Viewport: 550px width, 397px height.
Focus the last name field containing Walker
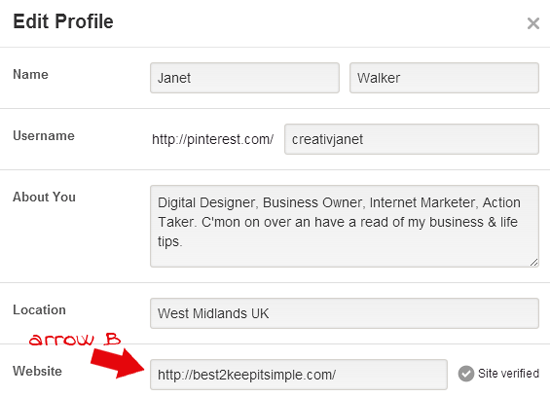[x=444, y=78]
